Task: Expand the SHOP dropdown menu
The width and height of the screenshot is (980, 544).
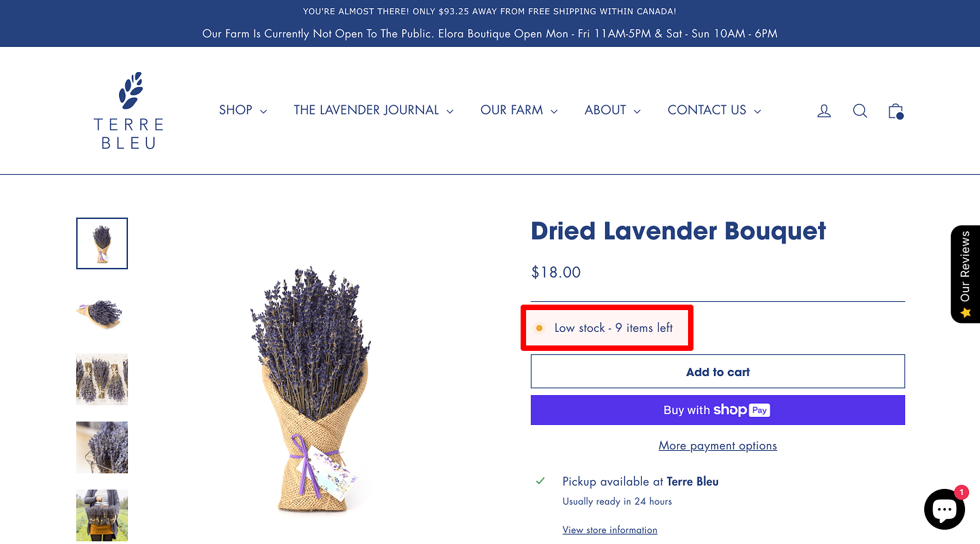Action: coord(243,110)
